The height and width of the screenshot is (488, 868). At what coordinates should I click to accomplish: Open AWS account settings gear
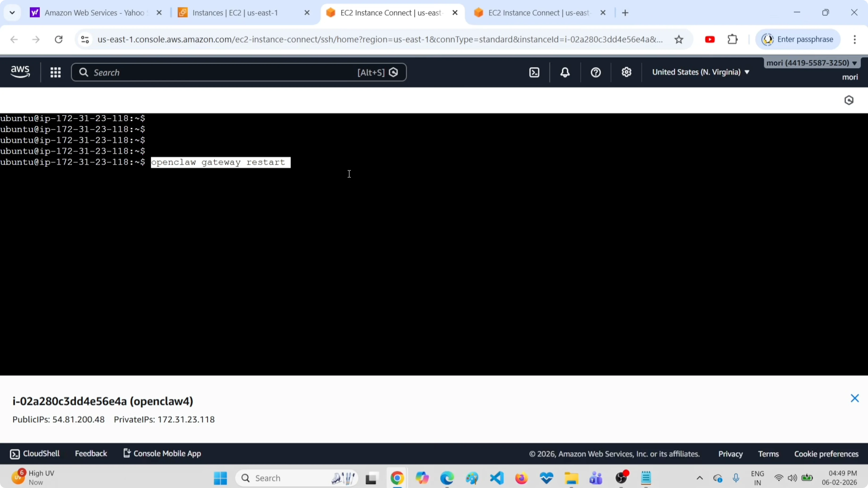(626, 72)
